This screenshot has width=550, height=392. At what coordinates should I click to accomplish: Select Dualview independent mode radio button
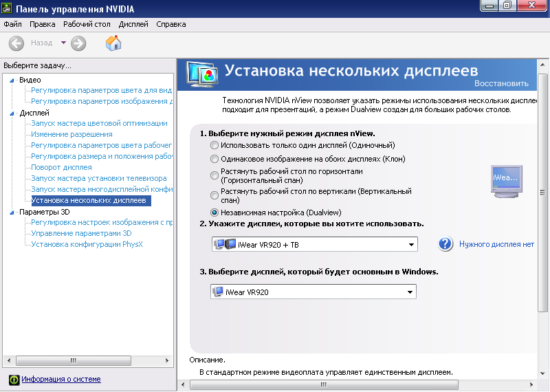pyautogui.click(x=214, y=213)
